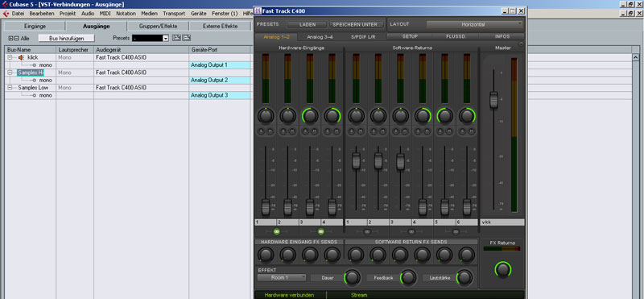Click the FX Returns knob

[x=502, y=269]
